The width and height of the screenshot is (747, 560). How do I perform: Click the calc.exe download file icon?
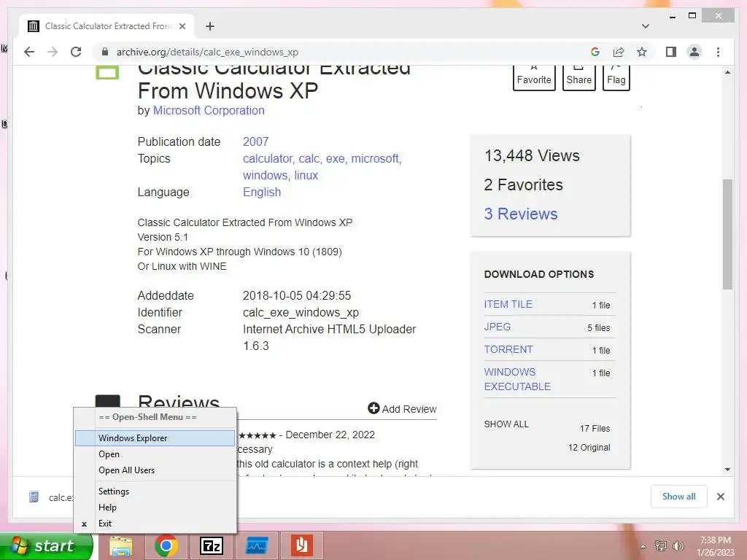[x=34, y=497]
